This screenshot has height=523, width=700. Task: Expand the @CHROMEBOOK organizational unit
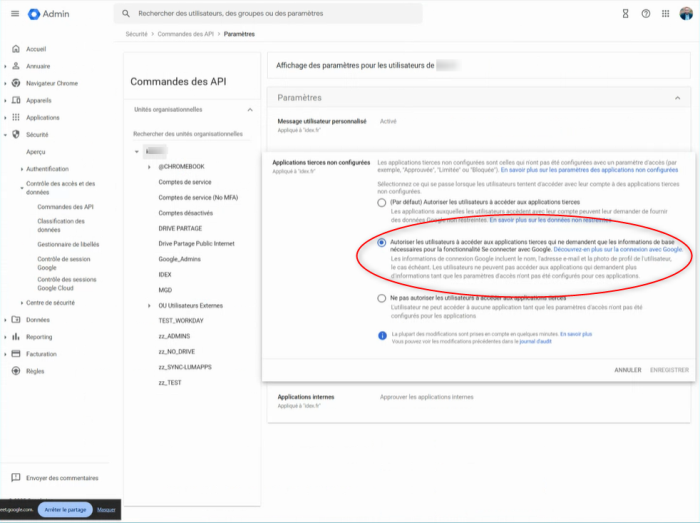(149, 167)
